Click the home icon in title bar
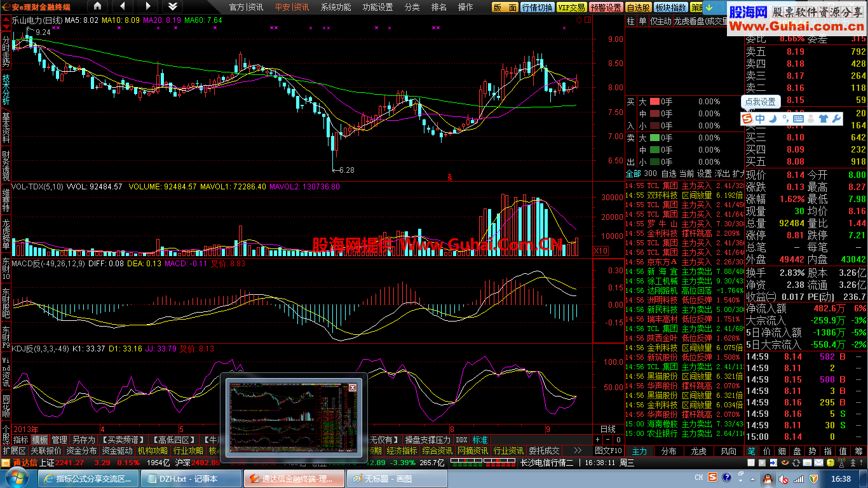 pos(97,6)
